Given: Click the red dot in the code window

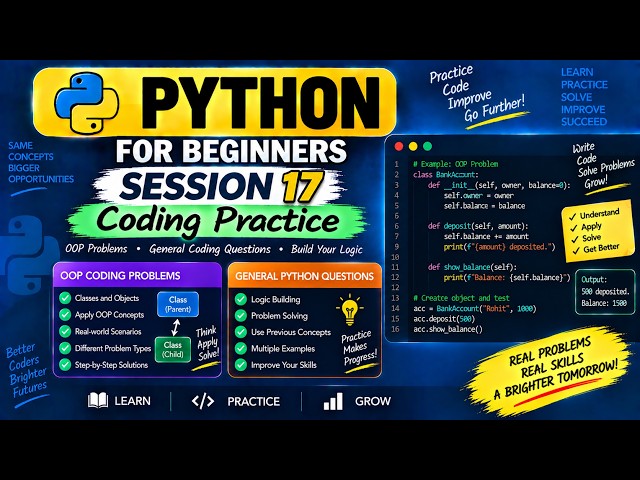Looking at the screenshot, I should point(399,146).
